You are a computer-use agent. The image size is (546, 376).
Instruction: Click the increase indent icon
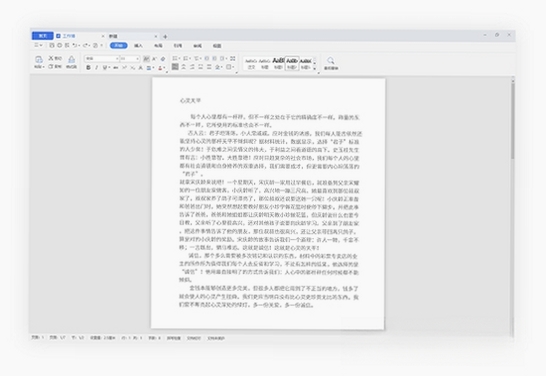click(x=214, y=58)
